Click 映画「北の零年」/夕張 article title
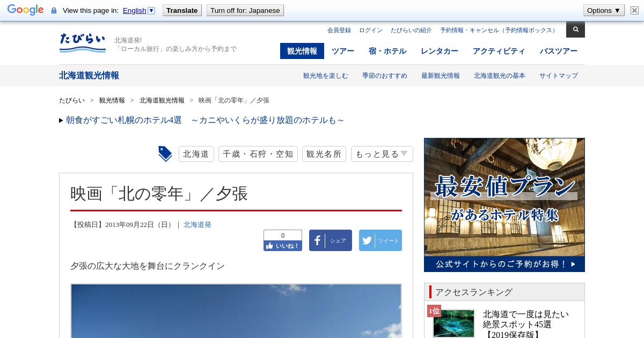The height and width of the screenshot is (338, 644). point(159,194)
